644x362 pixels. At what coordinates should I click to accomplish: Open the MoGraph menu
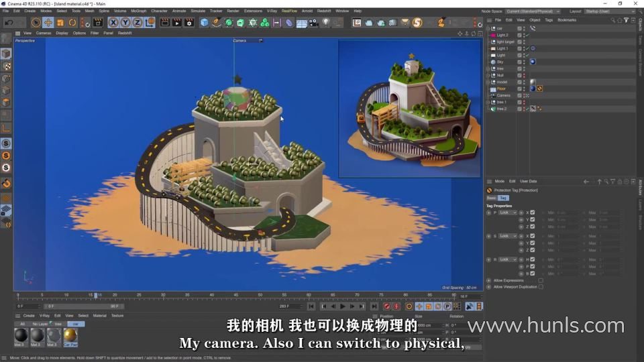(x=138, y=11)
